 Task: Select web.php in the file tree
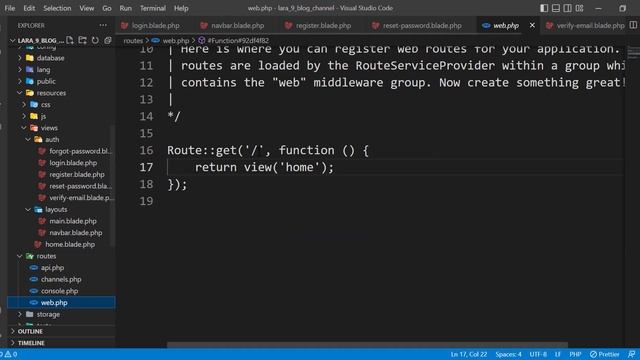(61, 302)
